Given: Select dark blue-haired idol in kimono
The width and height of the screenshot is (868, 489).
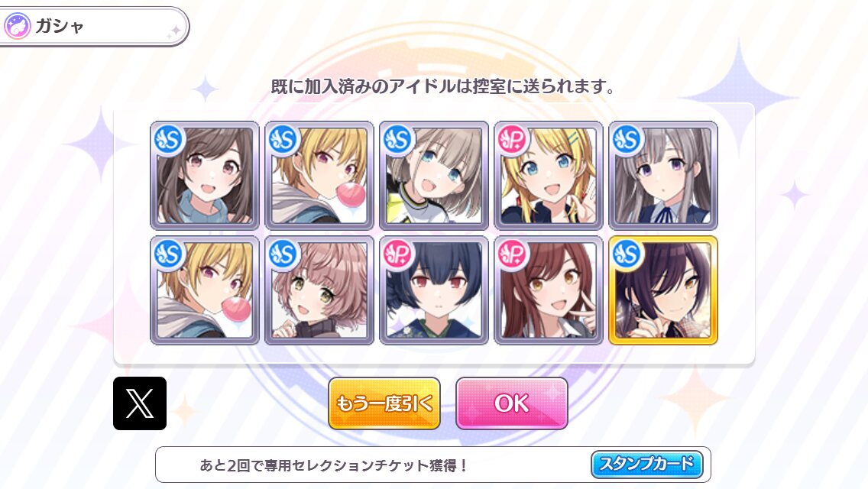Looking at the screenshot, I should pyautogui.click(x=434, y=290).
